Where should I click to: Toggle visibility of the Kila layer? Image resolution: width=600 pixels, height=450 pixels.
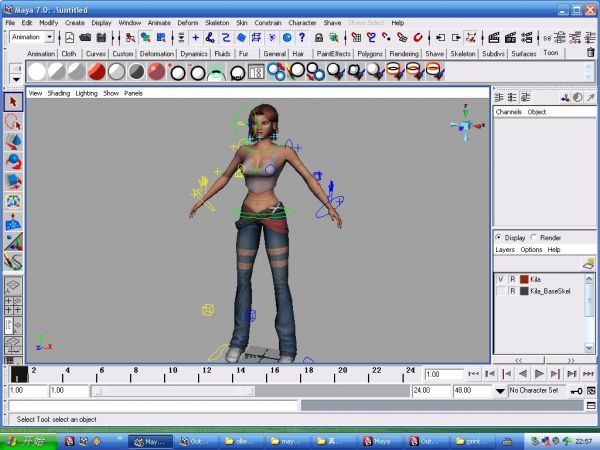501,279
